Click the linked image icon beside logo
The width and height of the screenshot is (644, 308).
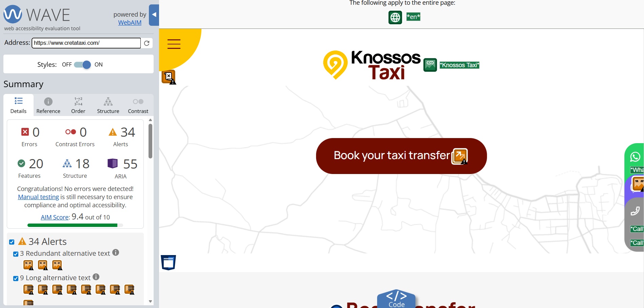tap(430, 65)
